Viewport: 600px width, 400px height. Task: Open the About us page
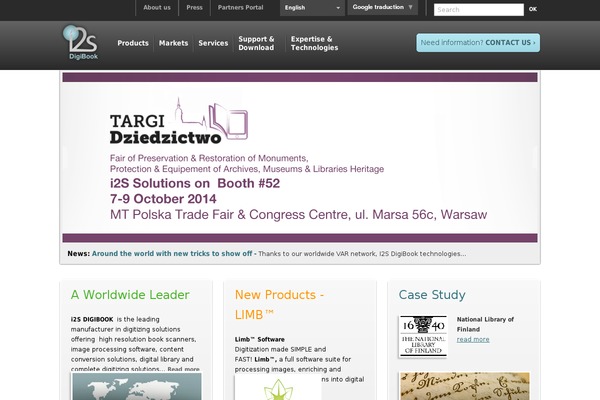[157, 7]
